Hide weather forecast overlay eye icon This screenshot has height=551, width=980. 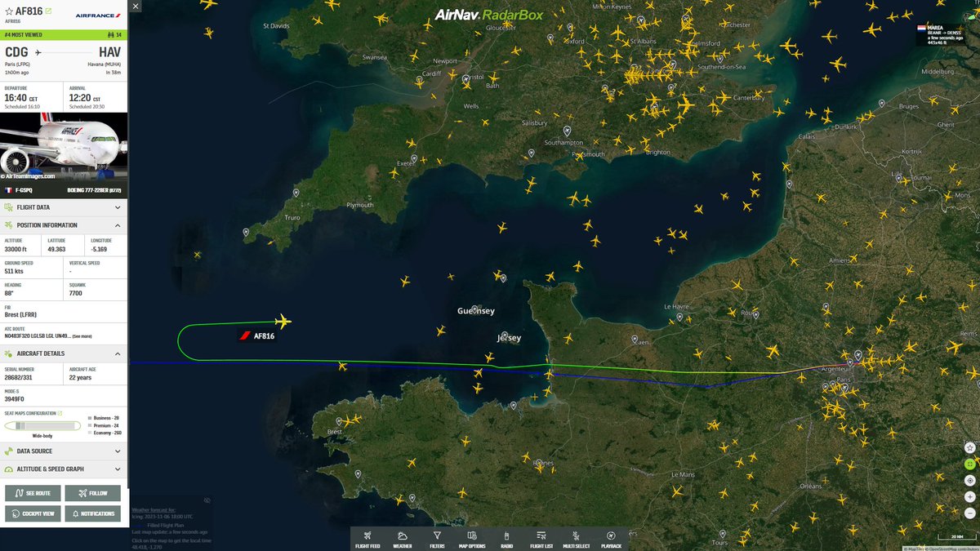207,500
